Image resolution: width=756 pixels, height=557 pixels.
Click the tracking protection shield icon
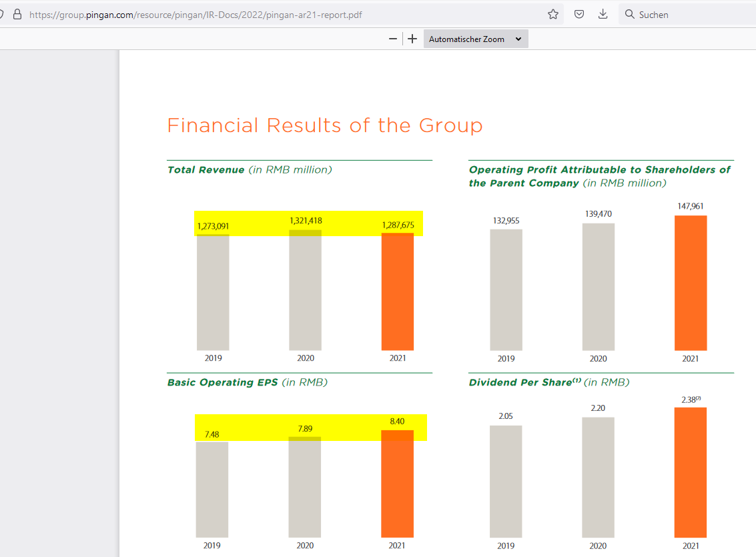tap(2, 14)
